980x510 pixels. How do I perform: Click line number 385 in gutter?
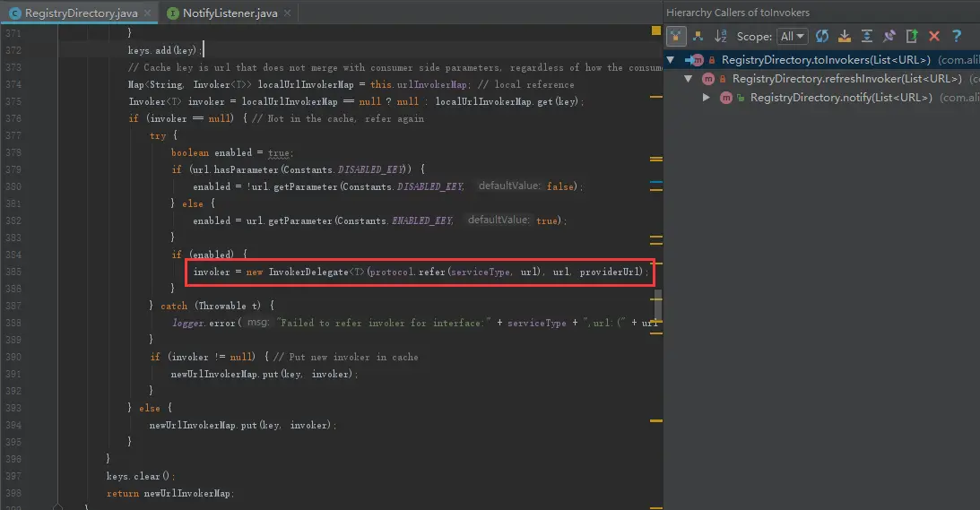pyautogui.click(x=13, y=272)
